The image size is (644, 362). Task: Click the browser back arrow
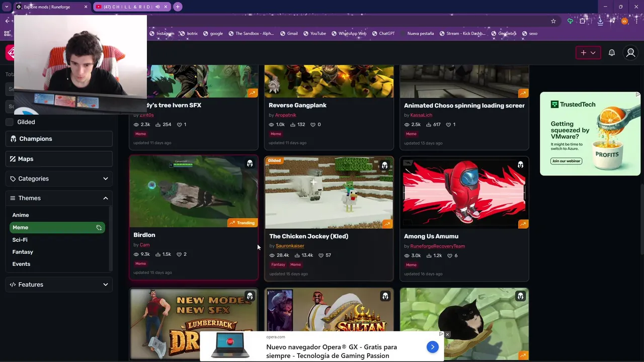coord(7,21)
